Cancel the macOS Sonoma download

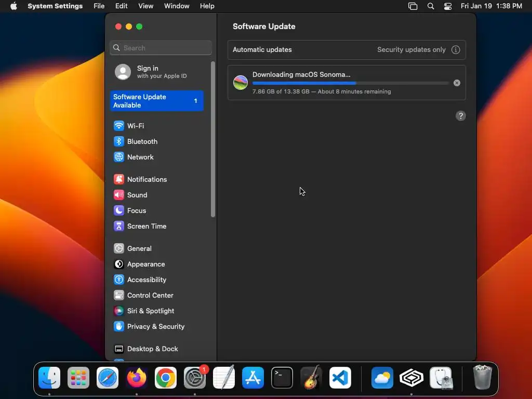457,83
